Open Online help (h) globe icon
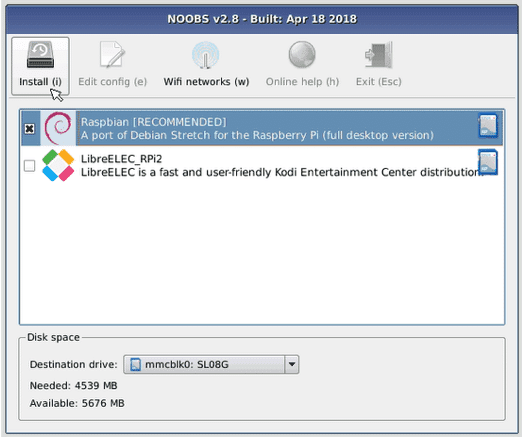Screen dimensions: 522x437 pyautogui.click(x=302, y=55)
